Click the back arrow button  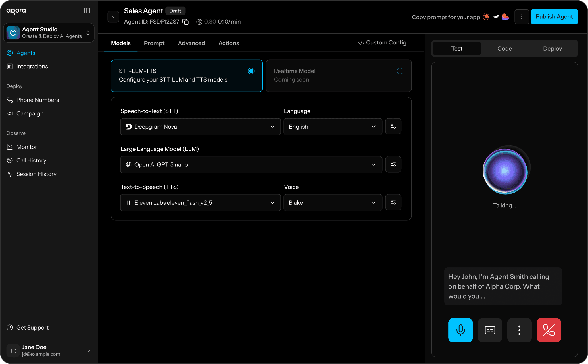tap(113, 17)
